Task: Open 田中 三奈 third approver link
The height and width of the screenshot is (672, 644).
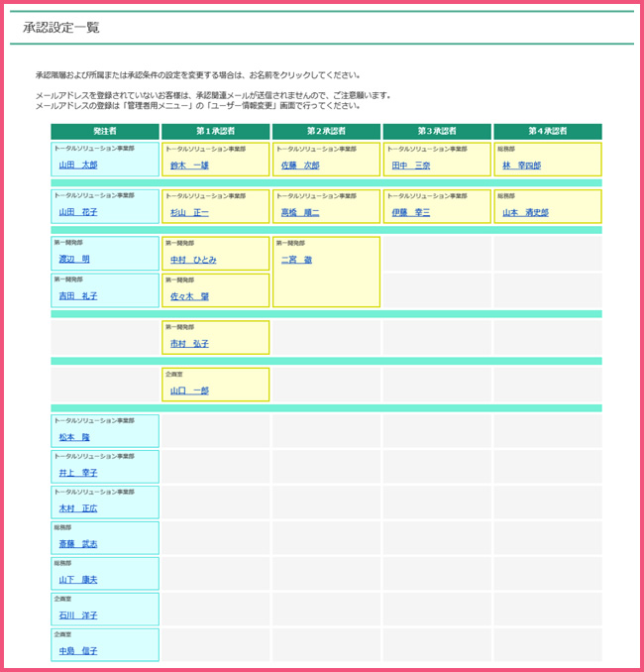Action: point(410,166)
